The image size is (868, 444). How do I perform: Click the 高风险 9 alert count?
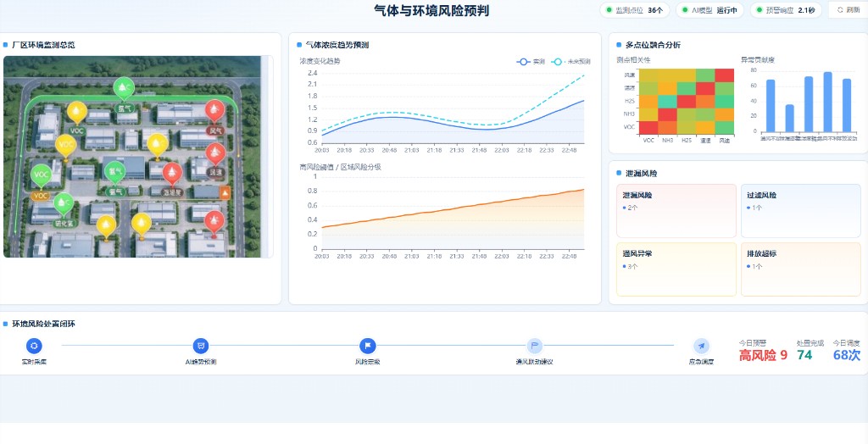pyautogui.click(x=763, y=355)
